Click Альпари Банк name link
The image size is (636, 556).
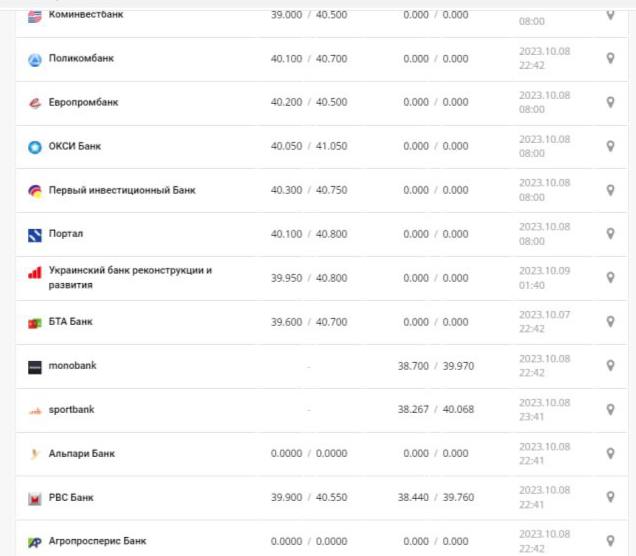[81, 454]
